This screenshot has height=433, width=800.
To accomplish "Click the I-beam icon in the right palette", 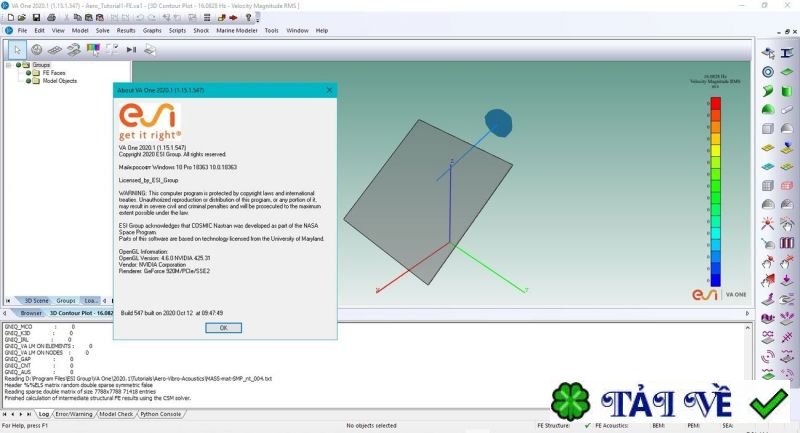I will [x=787, y=53].
